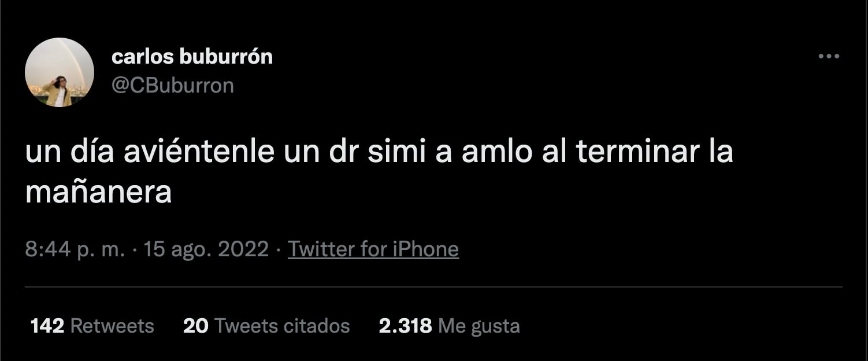Click the display name carlos buburrón
The width and height of the screenshot is (868, 361).
192,57
